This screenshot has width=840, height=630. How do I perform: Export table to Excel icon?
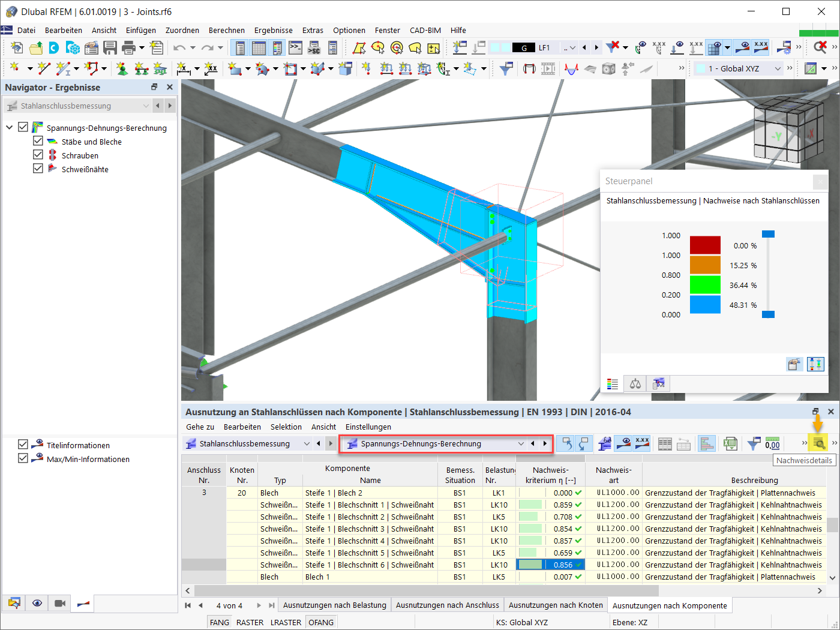pyautogui.click(x=730, y=443)
